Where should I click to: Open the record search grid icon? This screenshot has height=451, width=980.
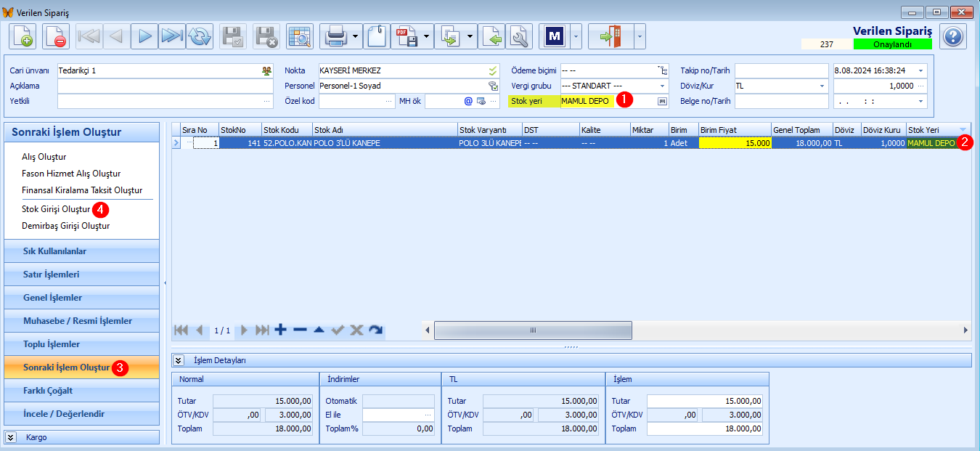click(299, 36)
